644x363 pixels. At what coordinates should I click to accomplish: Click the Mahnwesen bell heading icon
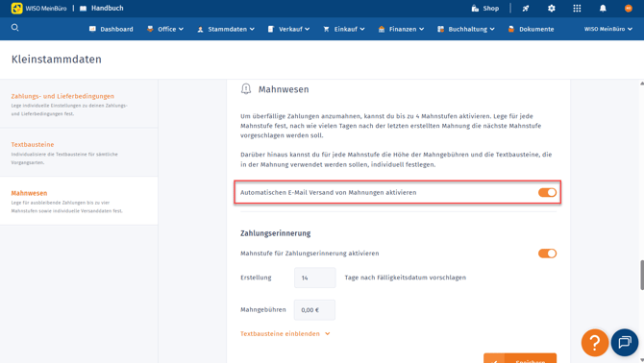point(246,89)
